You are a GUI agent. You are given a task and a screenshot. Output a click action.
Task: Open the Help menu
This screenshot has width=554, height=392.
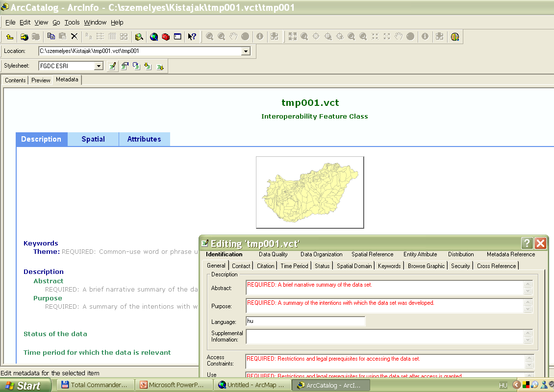pyautogui.click(x=117, y=23)
